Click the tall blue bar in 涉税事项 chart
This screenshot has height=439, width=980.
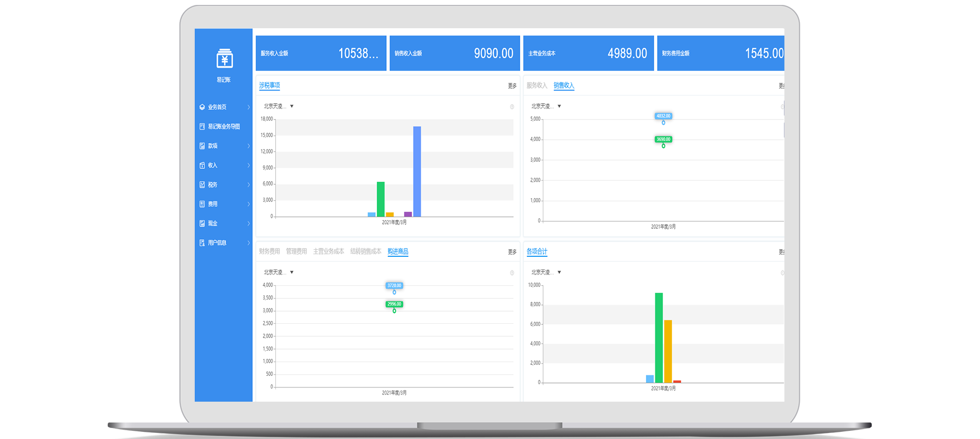[417, 171]
